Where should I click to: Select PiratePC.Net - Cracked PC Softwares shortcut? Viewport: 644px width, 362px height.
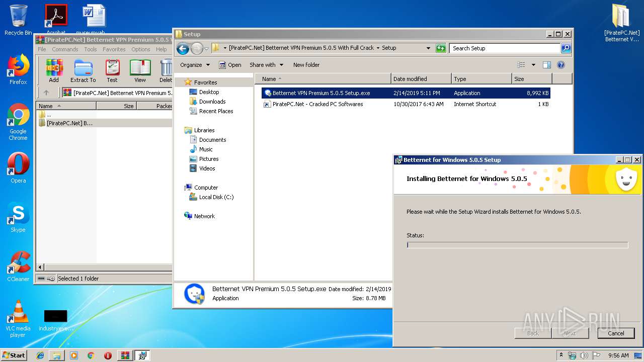point(406,104)
